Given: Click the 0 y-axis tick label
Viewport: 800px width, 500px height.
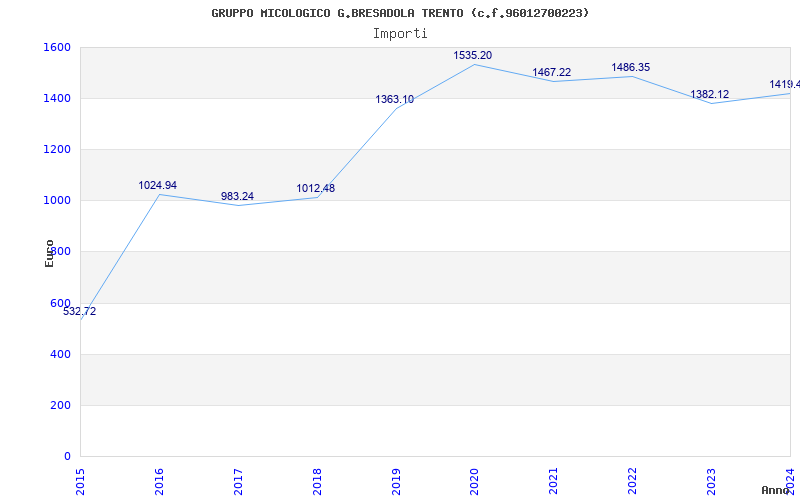Looking at the screenshot, I should [x=67, y=456].
